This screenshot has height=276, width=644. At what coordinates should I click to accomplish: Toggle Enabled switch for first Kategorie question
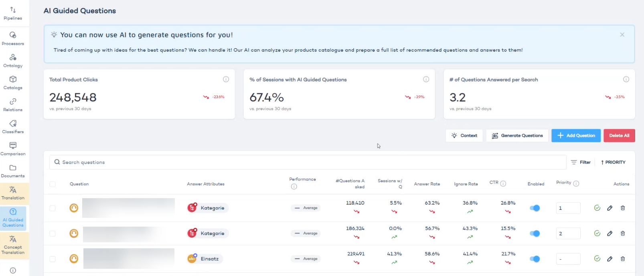point(535,208)
